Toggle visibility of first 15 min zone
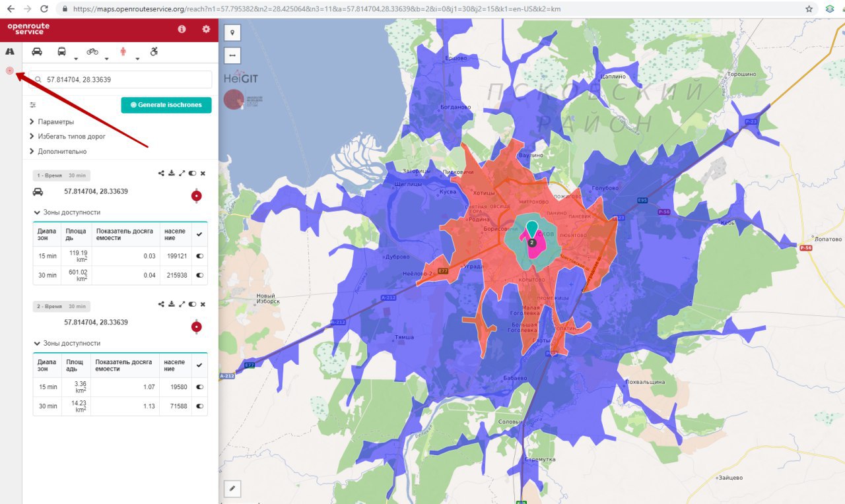The height and width of the screenshot is (504, 845). (199, 257)
